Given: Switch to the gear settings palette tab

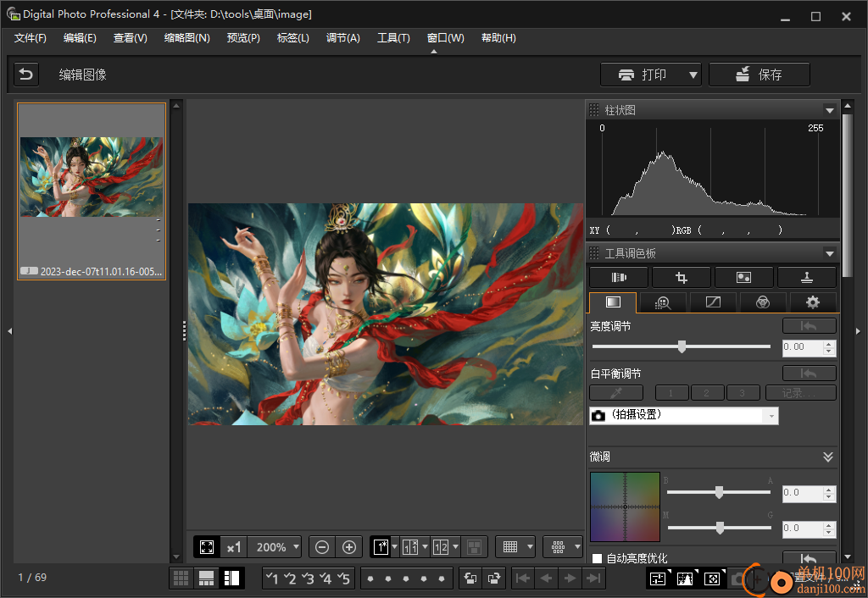Looking at the screenshot, I should pyautogui.click(x=813, y=302).
